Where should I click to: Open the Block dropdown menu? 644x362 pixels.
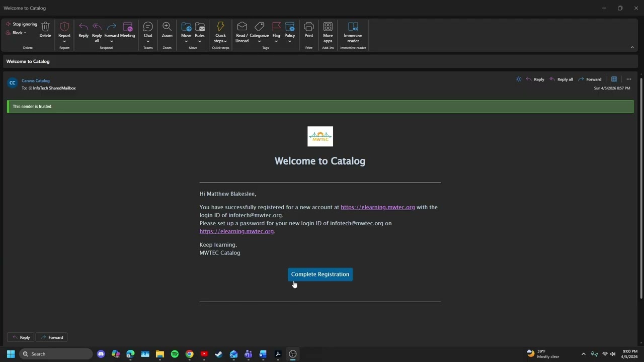[x=17, y=33]
